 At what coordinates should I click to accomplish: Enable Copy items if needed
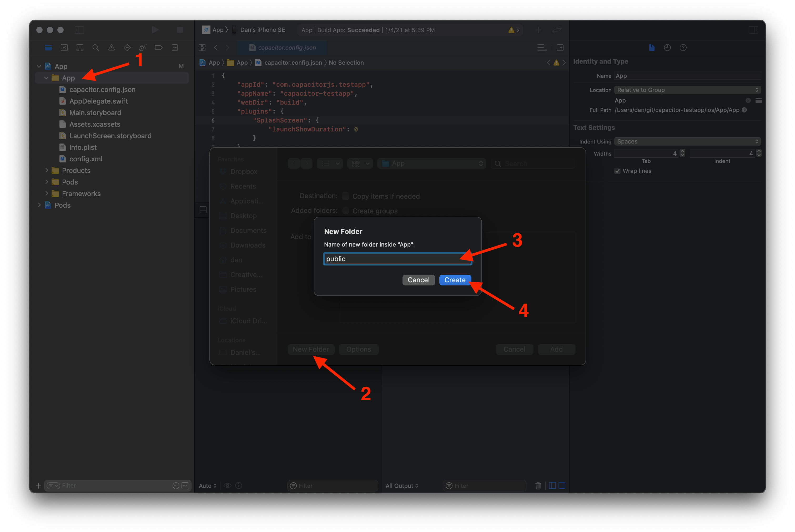pyautogui.click(x=345, y=196)
